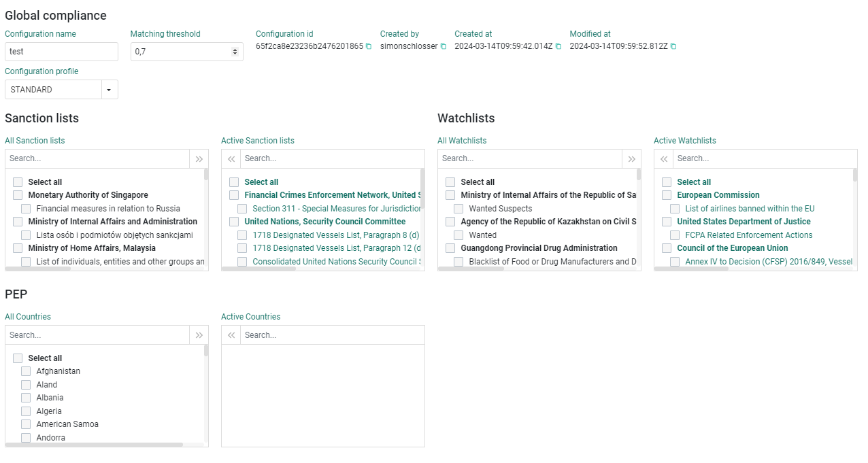The width and height of the screenshot is (868, 463).
Task: Open the Configuration profile dropdown
Action: click(x=110, y=90)
